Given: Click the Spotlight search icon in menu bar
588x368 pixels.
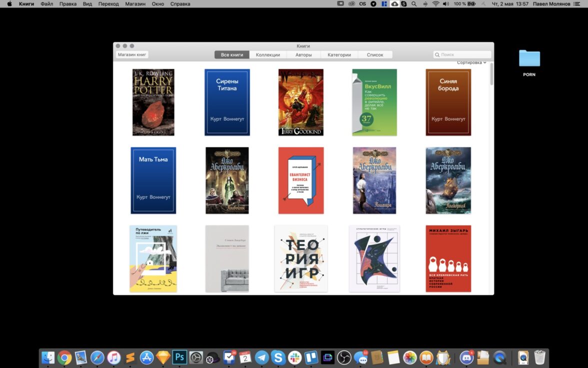Looking at the screenshot, I should point(413,4).
